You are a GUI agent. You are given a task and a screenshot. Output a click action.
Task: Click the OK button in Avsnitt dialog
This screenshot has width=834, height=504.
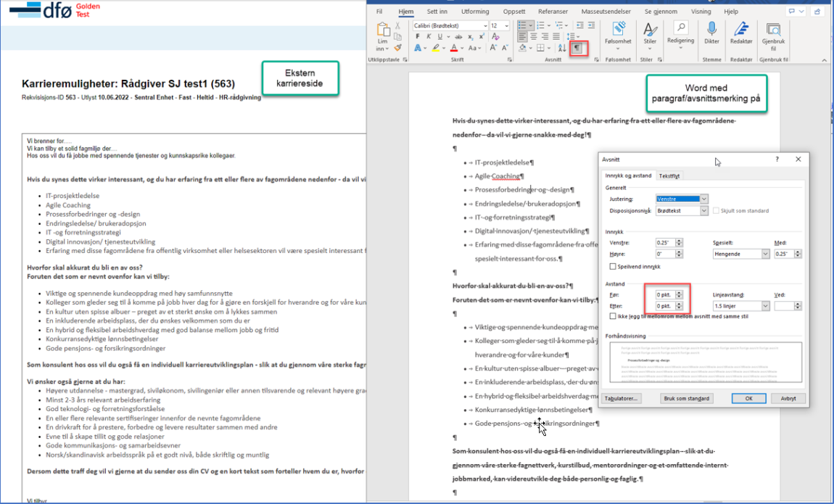point(749,398)
